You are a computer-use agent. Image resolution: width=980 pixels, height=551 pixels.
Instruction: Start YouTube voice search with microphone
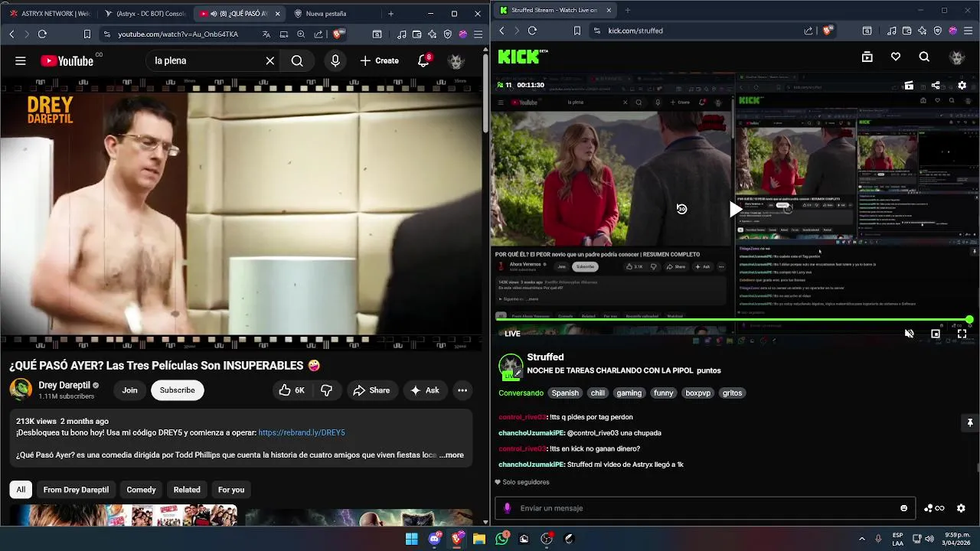click(335, 60)
